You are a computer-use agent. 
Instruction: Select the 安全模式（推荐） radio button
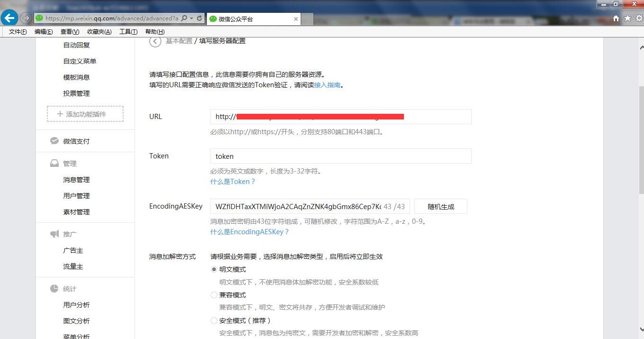click(x=214, y=321)
